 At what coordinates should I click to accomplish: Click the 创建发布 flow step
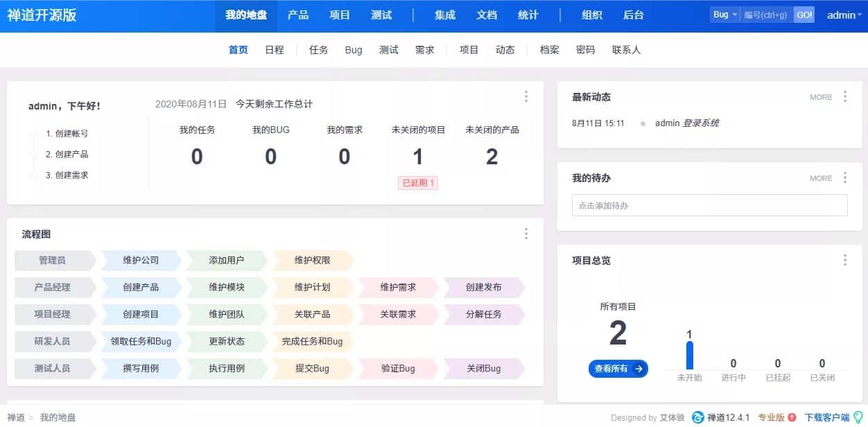(483, 287)
